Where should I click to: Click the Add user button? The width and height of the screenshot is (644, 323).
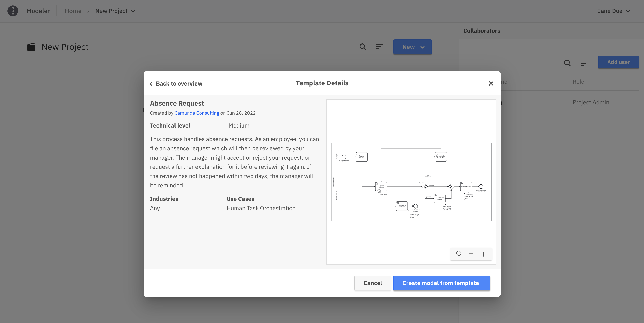pos(618,62)
